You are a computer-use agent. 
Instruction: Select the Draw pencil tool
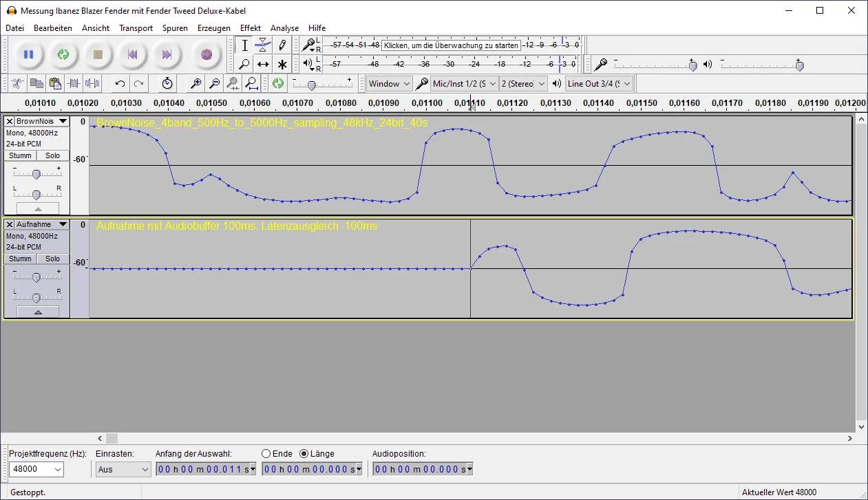282,45
